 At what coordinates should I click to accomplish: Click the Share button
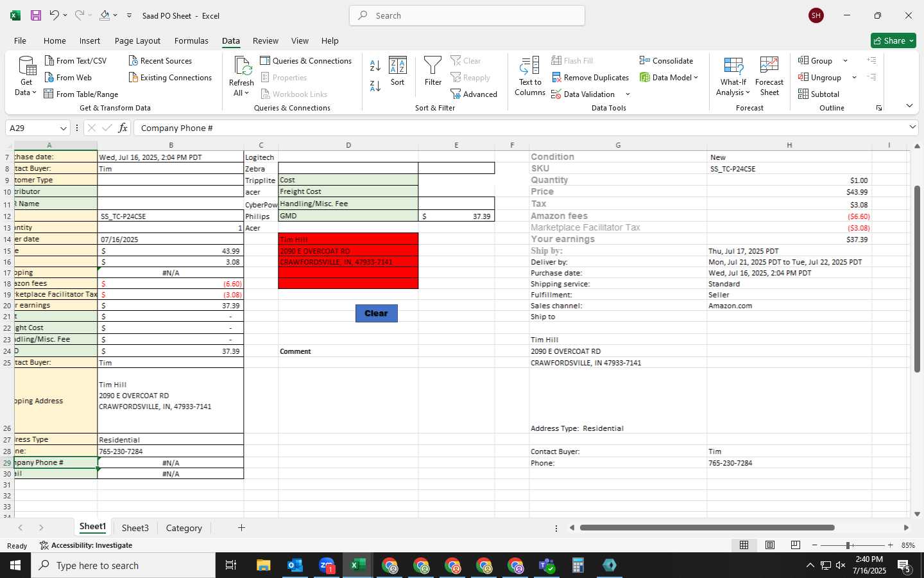pos(893,40)
